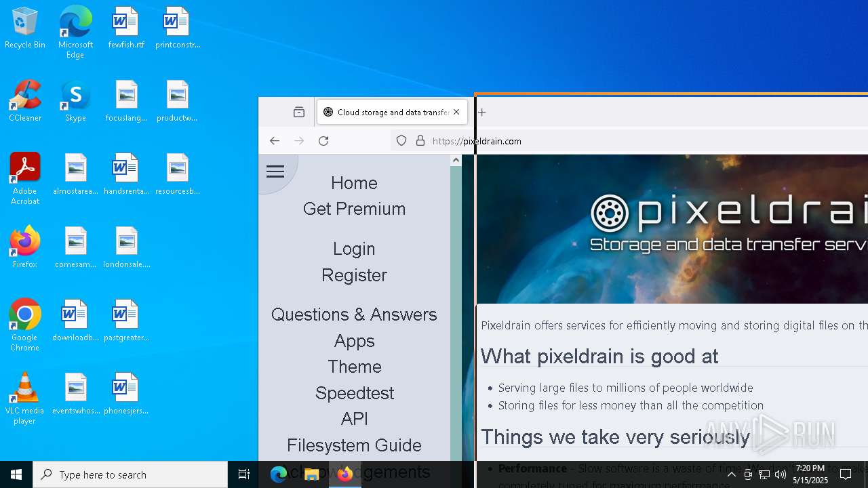Launch Google Chrome from the desktop shortcut

click(x=25, y=325)
